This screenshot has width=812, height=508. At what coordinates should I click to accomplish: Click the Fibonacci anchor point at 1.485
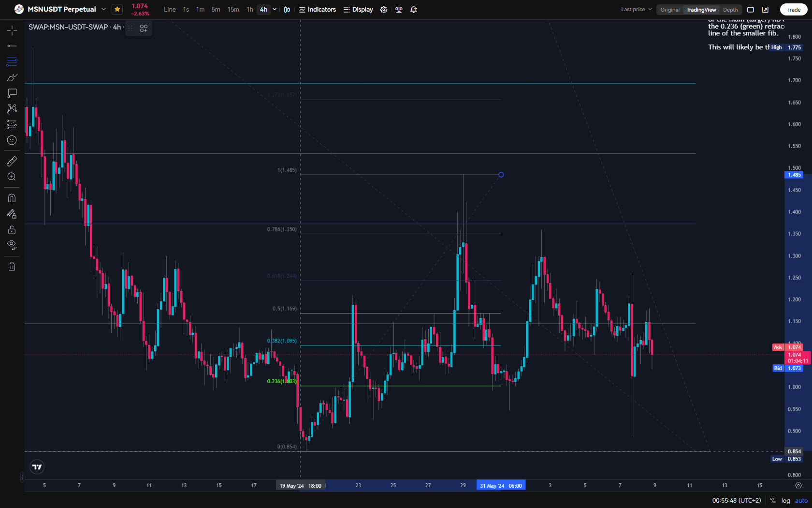(501, 175)
